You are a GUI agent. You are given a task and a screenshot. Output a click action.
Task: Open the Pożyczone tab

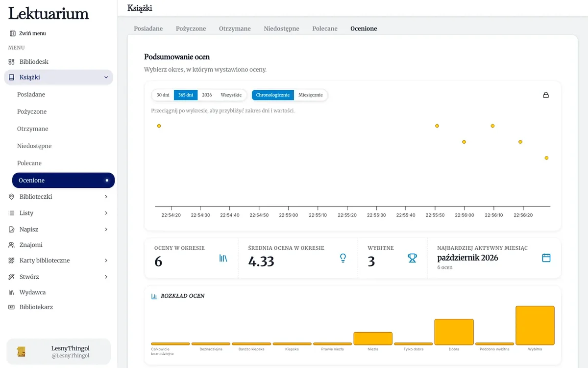[x=191, y=28]
